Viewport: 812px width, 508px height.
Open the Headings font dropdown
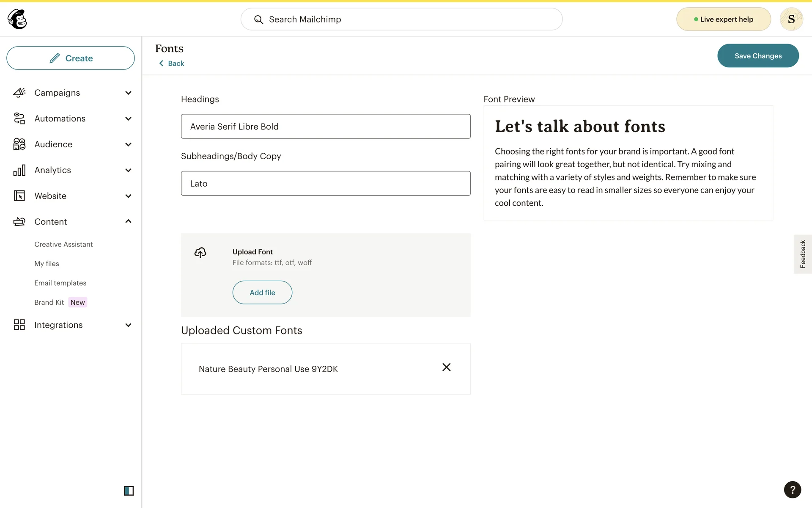(x=325, y=126)
